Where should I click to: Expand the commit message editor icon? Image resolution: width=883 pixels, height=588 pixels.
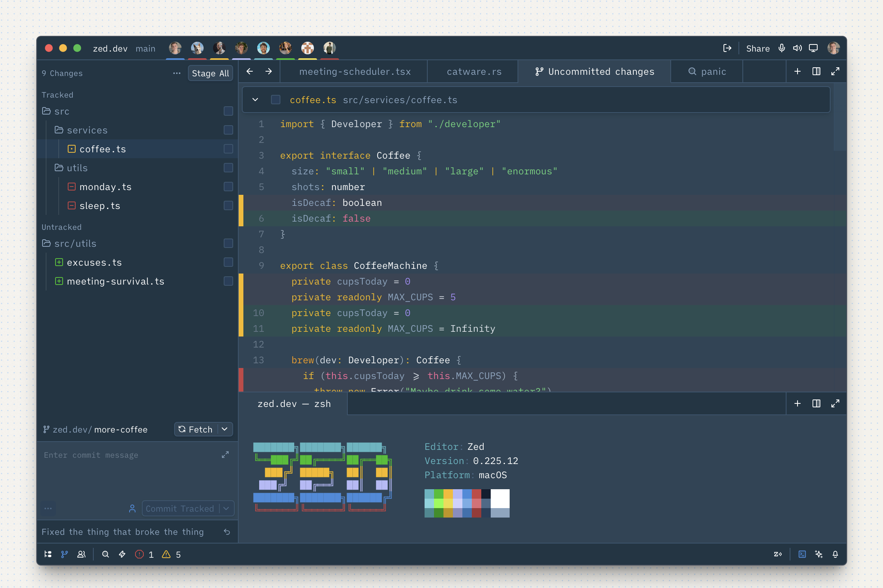(x=225, y=455)
